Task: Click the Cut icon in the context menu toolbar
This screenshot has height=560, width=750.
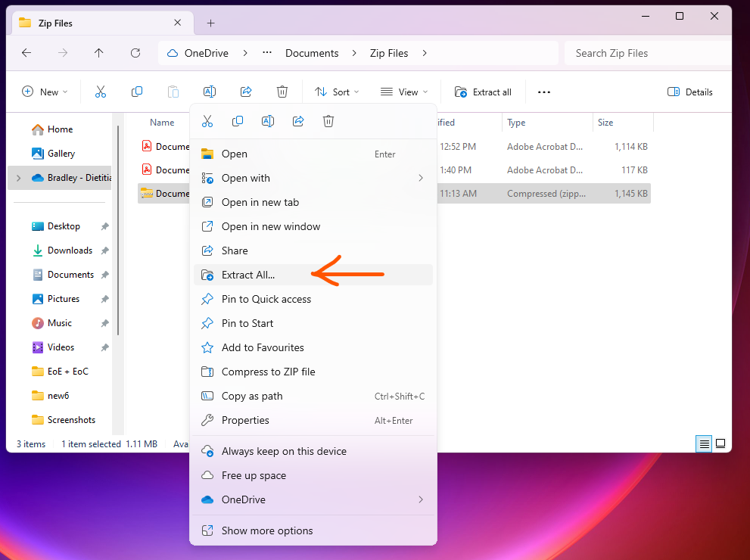Action: pyautogui.click(x=207, y=121)
